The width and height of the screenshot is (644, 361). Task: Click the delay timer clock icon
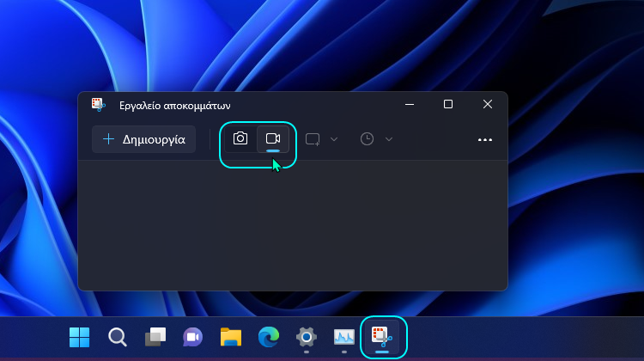click(x=367, y=139)
